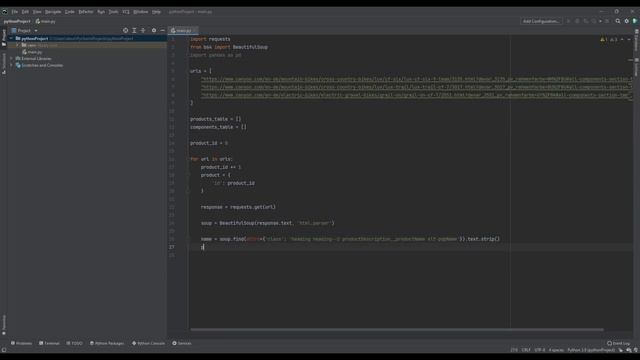Click the Add Configuration button
Image resolution: width=640 pixels, height=360 pixels.
pyautogui.click(x=541, y=21)
